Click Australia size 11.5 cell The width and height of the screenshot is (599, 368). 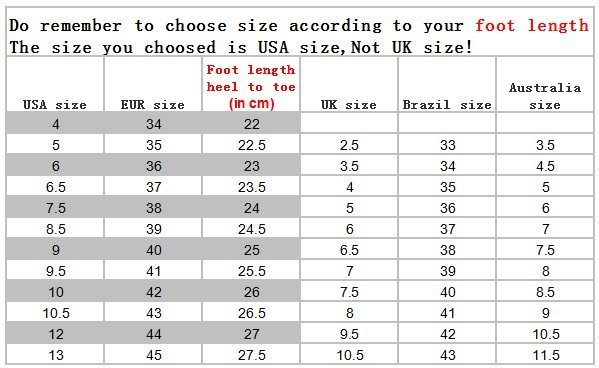546,355
